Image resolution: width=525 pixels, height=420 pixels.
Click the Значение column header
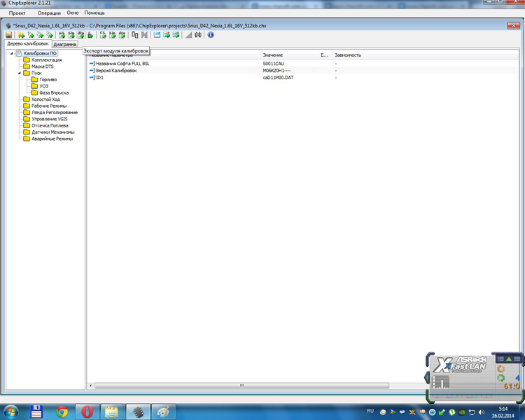click(273, 55)
